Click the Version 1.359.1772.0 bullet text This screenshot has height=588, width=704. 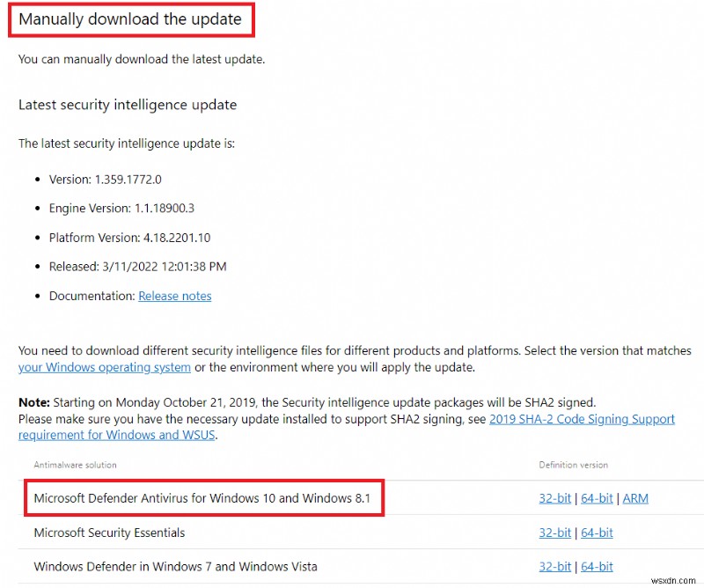click(106, 179)
